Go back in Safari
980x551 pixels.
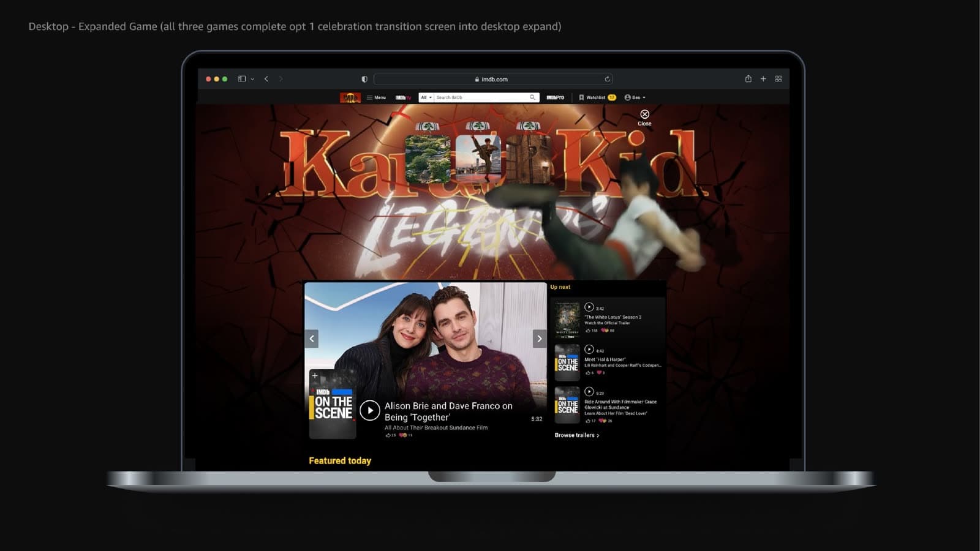click(266, 79)
